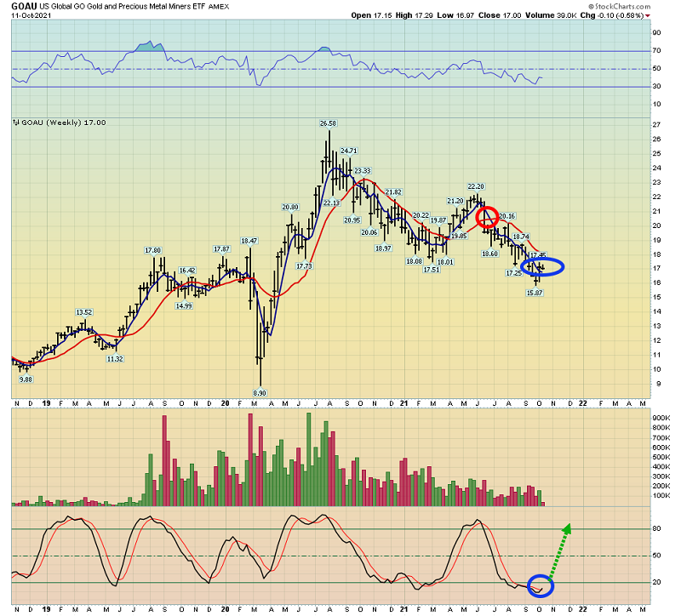
Task: Click the 'GOAU (Weekly) 17.00' legend label
Action: (x=63, y=123)
